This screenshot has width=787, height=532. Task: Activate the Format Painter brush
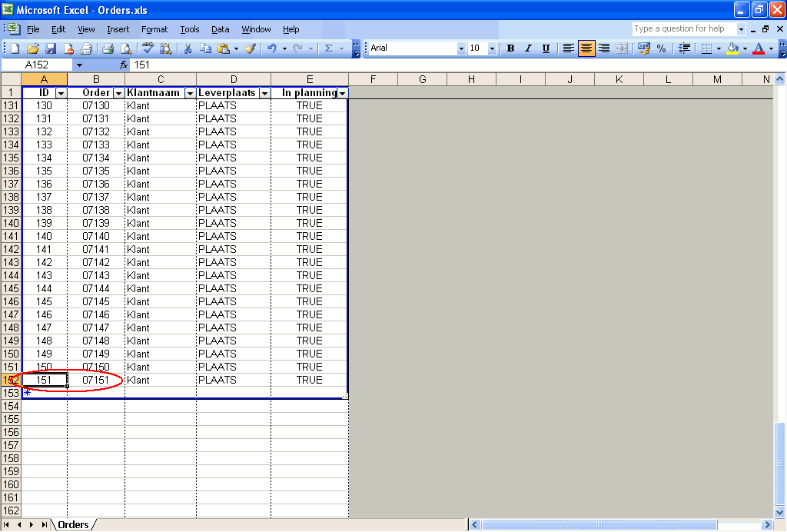tap(250, 48)
